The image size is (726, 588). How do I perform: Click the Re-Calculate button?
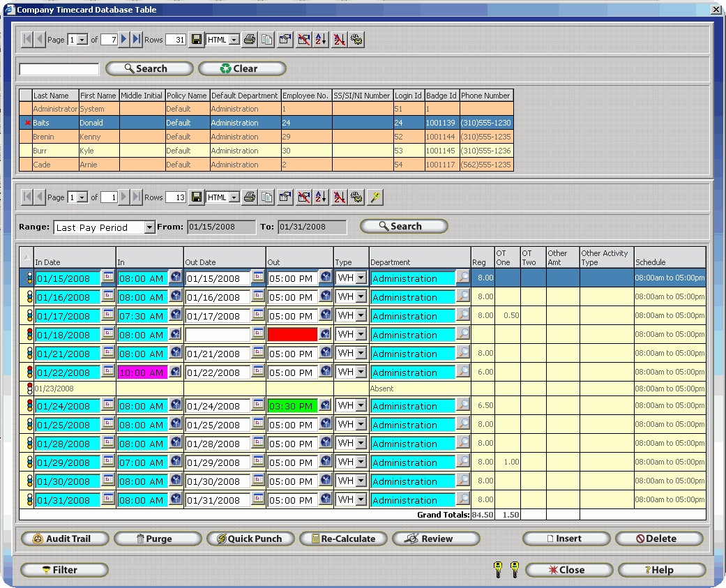coord(344,538)
